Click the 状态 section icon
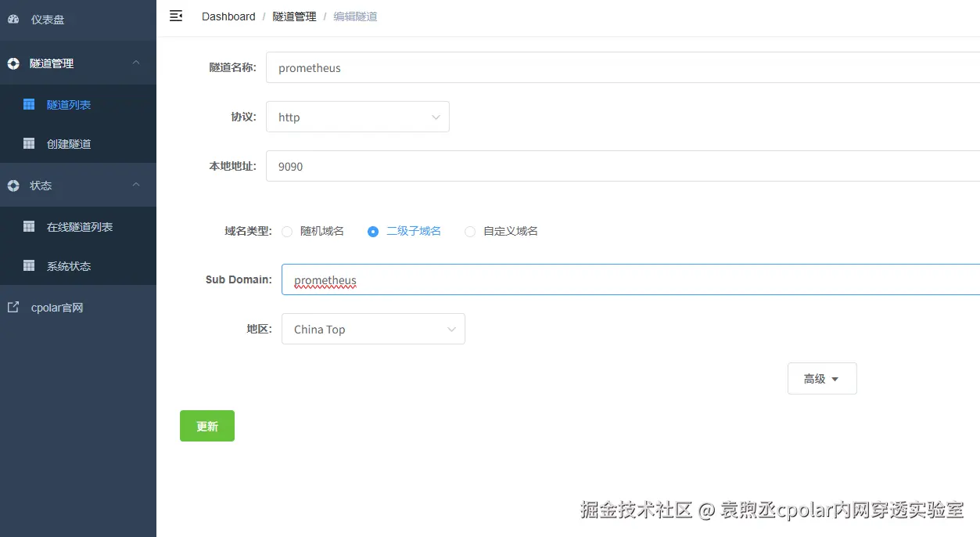 coord(13,186)
